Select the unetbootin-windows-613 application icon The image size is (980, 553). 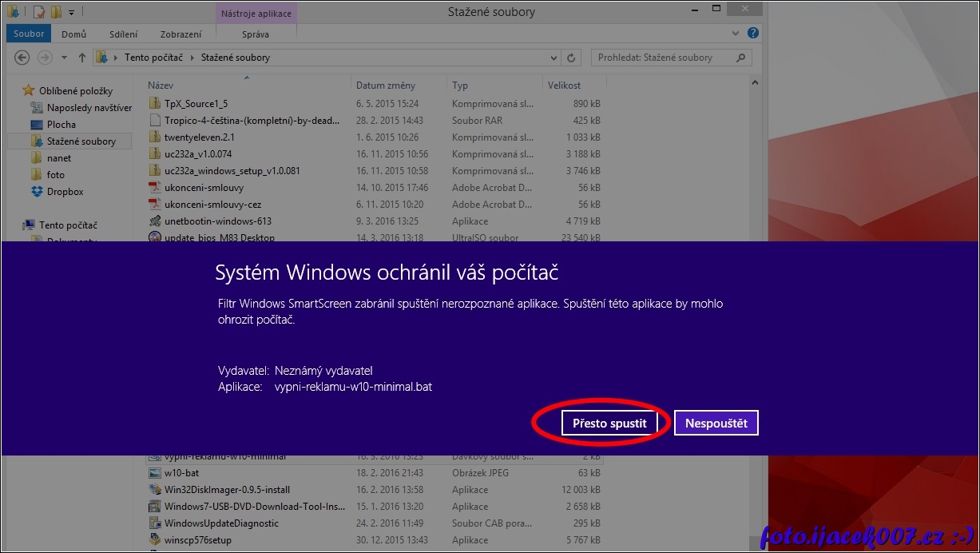point(155,221)
